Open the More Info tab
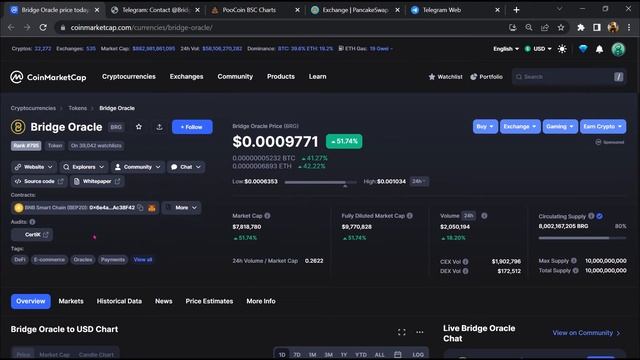Image resolution: width=640 pixels, height=360 pixels. click(x=261, y=301)
